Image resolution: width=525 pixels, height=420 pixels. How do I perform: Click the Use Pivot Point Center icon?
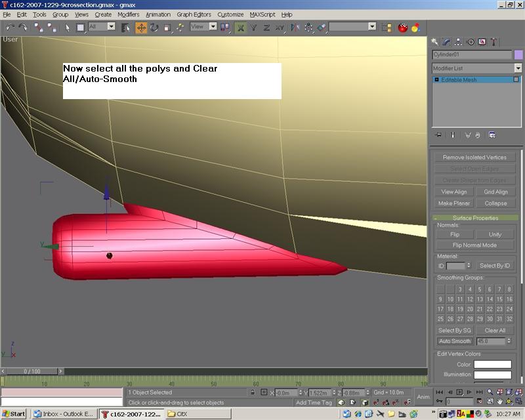[225, 28]
